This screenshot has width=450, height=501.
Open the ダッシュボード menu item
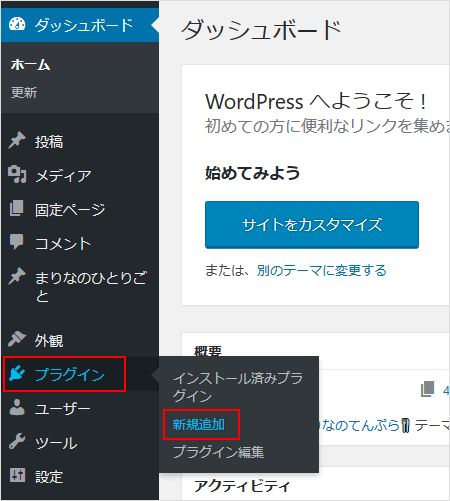pos(80,25)
